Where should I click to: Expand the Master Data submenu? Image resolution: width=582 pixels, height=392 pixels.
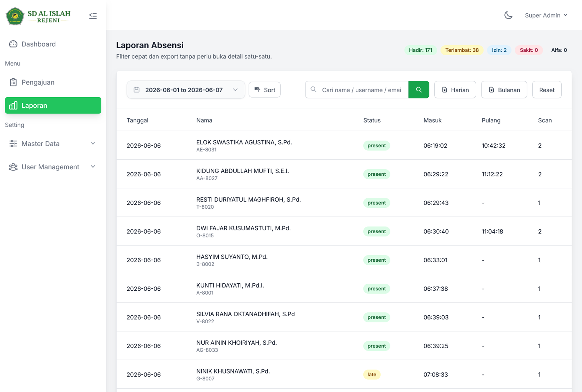click(x=53, y=144)
